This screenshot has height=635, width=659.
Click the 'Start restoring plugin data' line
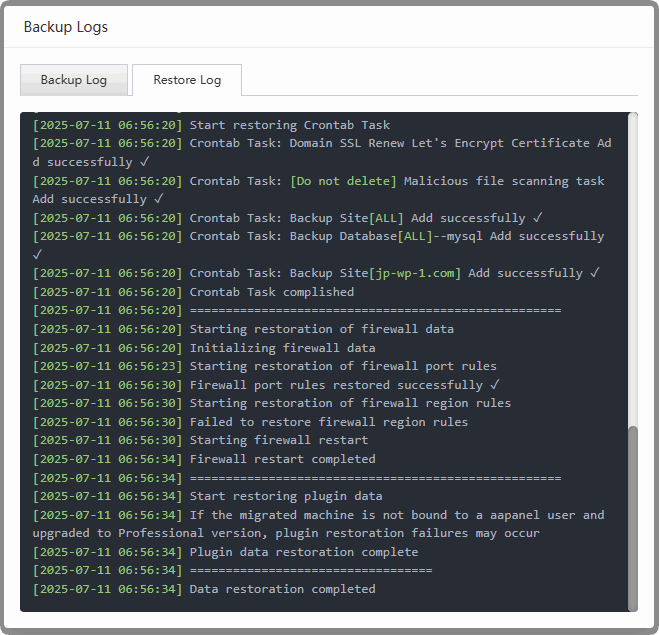tap(285, 496)
